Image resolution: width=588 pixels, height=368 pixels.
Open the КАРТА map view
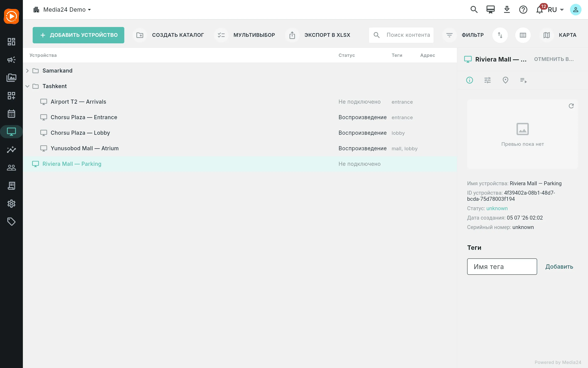click(559, 35)
